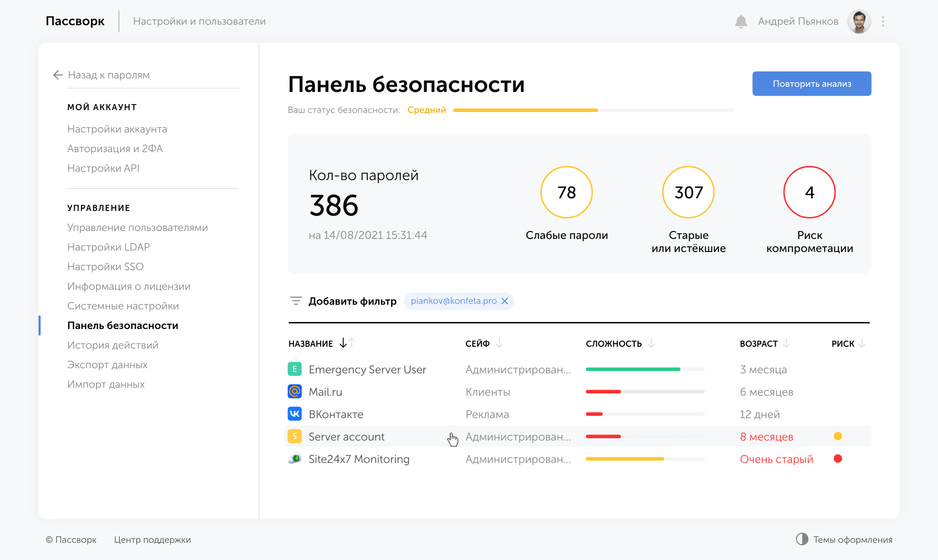This screenshot has height=560, width=938.
Task: Open Авторизация и 2ФА settings
Action: 115,149
